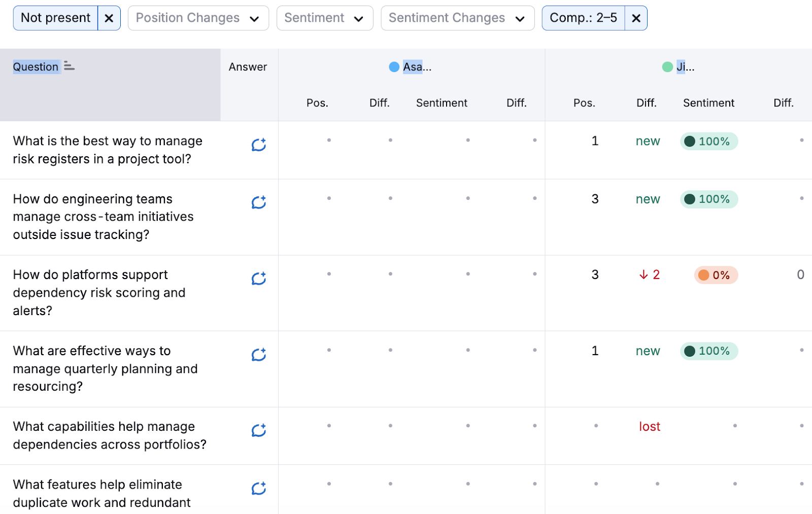Regenerate answer for the risk registers question
The width and height of the screenshot is (812, 514).
pos(259,145)
